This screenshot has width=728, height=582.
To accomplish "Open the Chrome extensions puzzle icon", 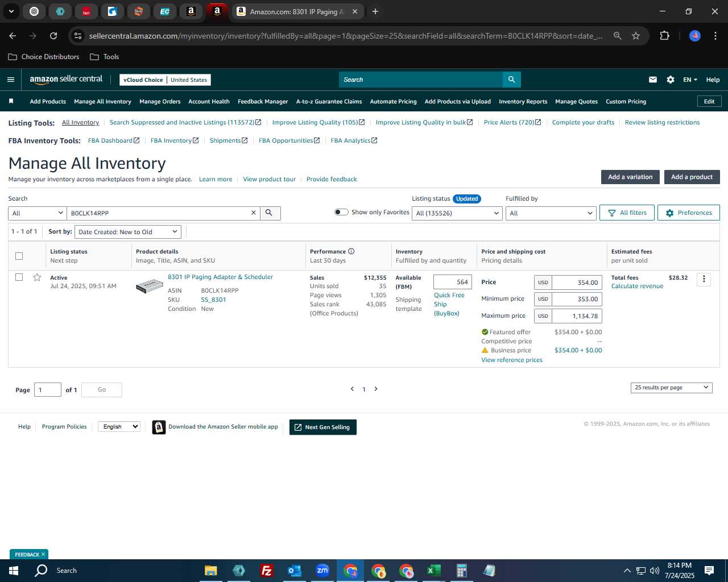I will point(664,36).
